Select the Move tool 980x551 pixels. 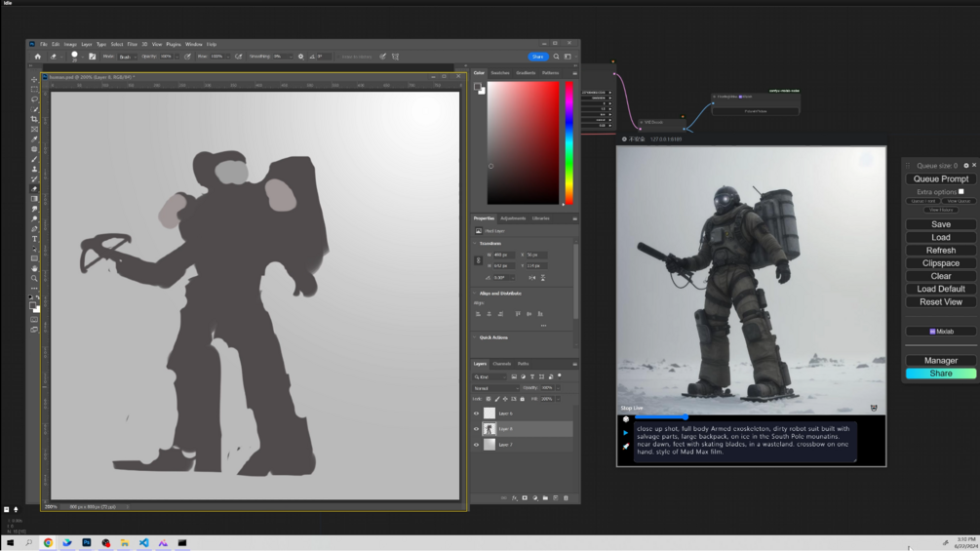[35, 79]
